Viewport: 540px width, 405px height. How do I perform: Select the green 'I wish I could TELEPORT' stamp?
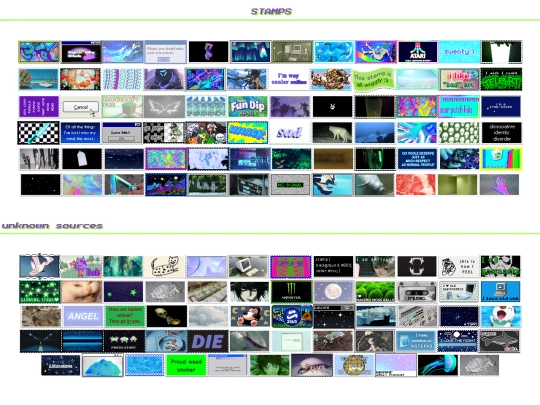[x=501, y=79]
